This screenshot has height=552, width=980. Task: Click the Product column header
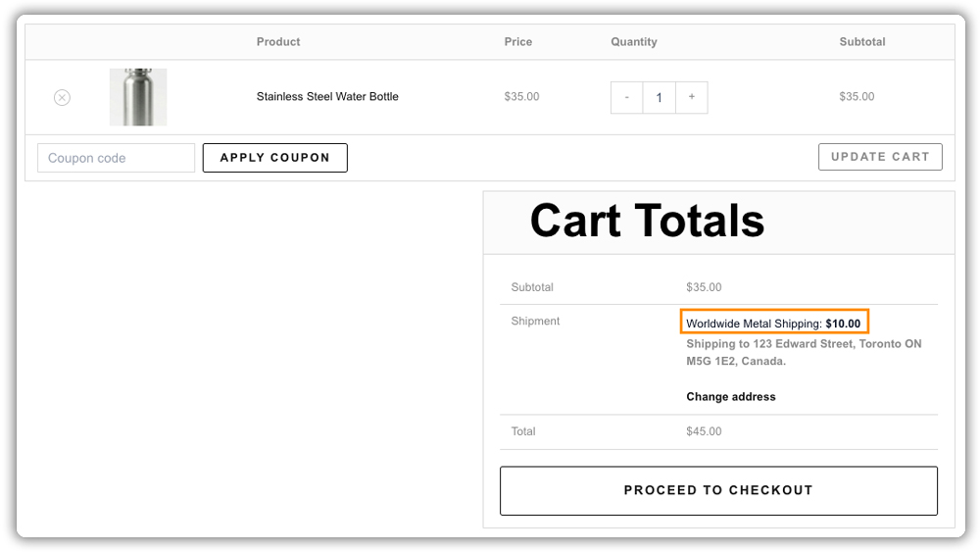click(x=278, y=42)
